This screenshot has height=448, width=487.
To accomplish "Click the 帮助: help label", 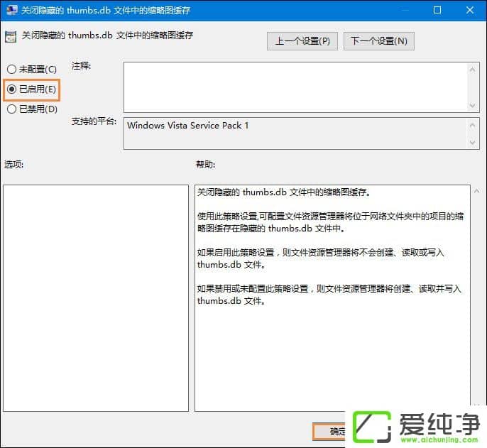I will (205, 164).
